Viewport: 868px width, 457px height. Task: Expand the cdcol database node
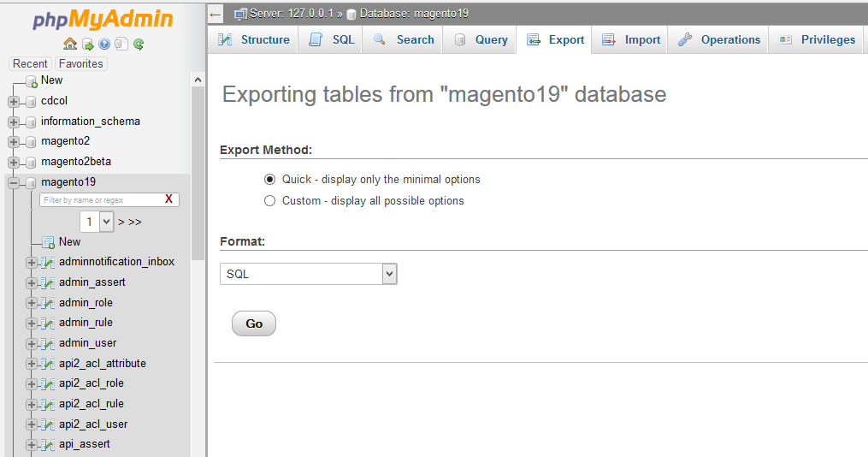coord(14,102)
